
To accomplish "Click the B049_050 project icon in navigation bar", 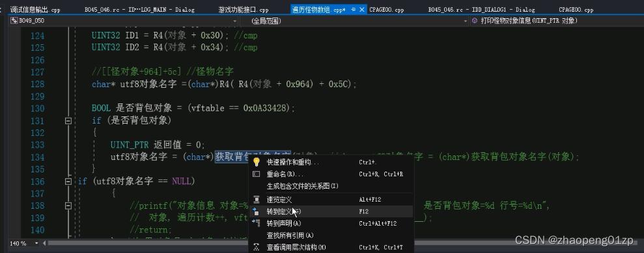I will pyautogui.click(x=14, y=21).
